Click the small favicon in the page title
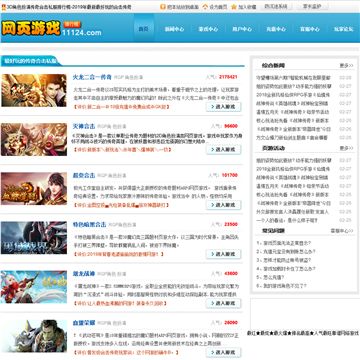This screenshot has height=360, width=360. click(x=4, y=7)
